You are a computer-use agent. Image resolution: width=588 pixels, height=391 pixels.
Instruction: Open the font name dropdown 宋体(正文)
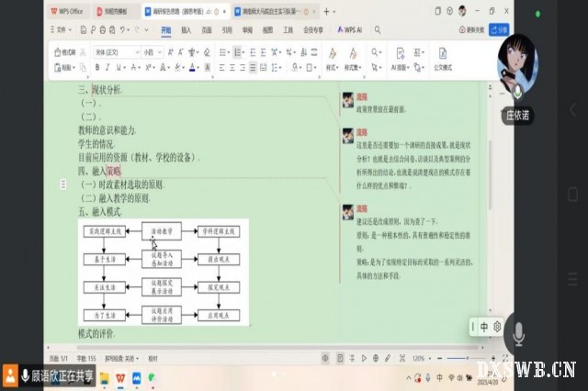click(115, 52)
